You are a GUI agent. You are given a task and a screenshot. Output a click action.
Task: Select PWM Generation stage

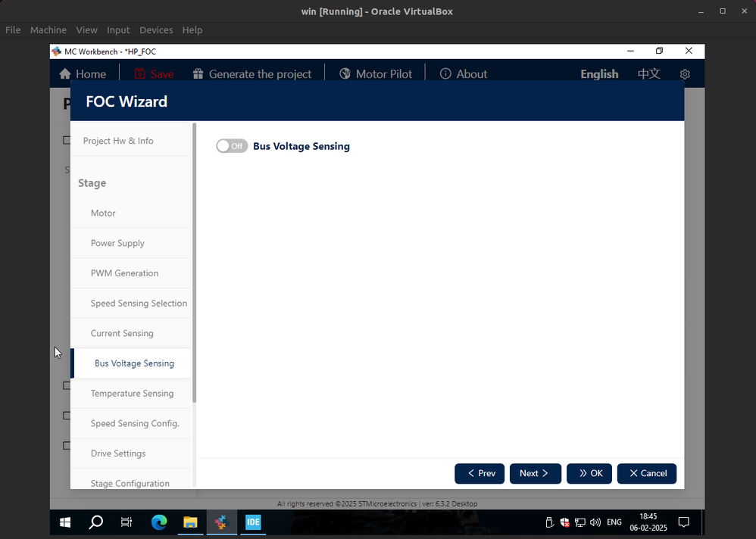coord(130,273)
